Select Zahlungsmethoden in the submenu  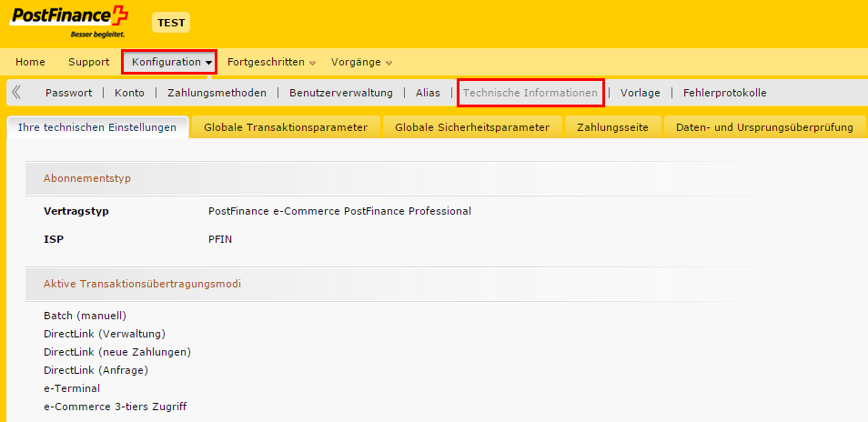point(217,93)
